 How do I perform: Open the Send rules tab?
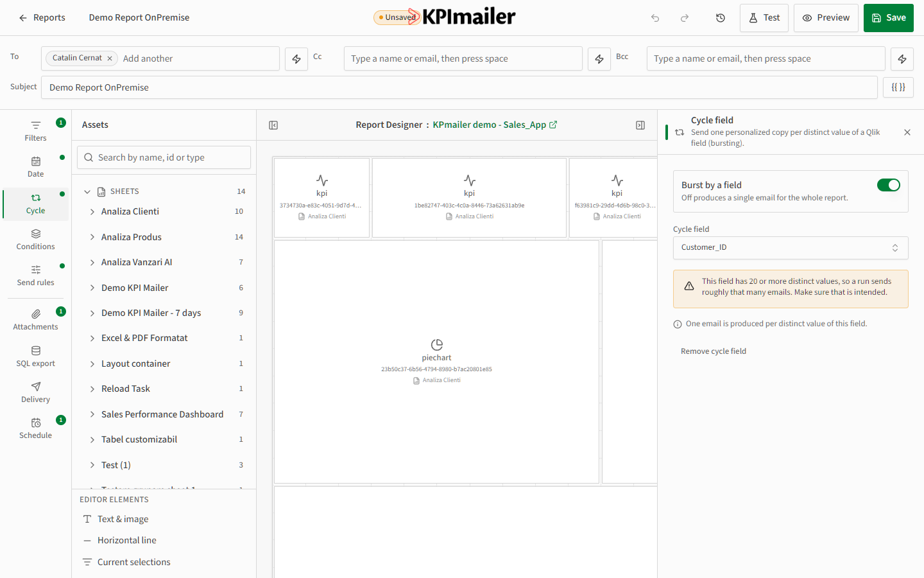coord(36,275)
